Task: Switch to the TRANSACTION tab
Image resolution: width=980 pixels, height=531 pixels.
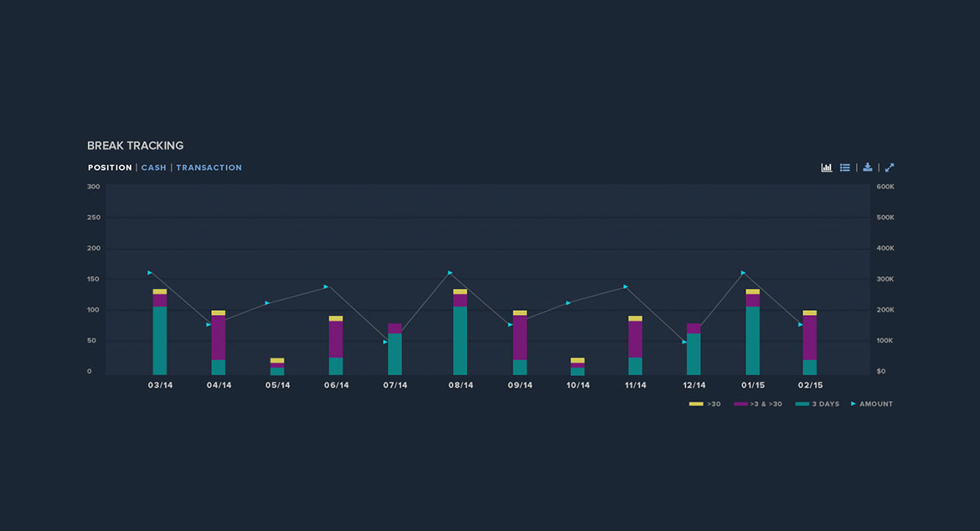Action: click(x=209, y=168)
